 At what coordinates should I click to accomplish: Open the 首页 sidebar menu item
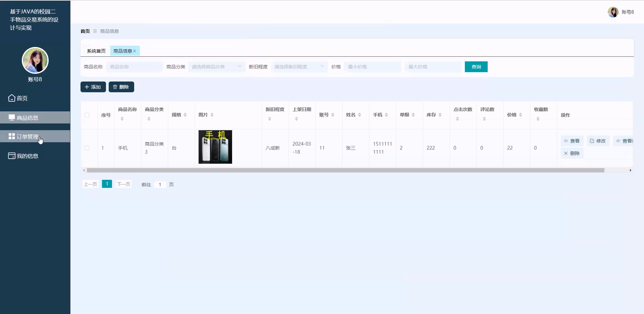pyautogui.click(x=35, y=98)
